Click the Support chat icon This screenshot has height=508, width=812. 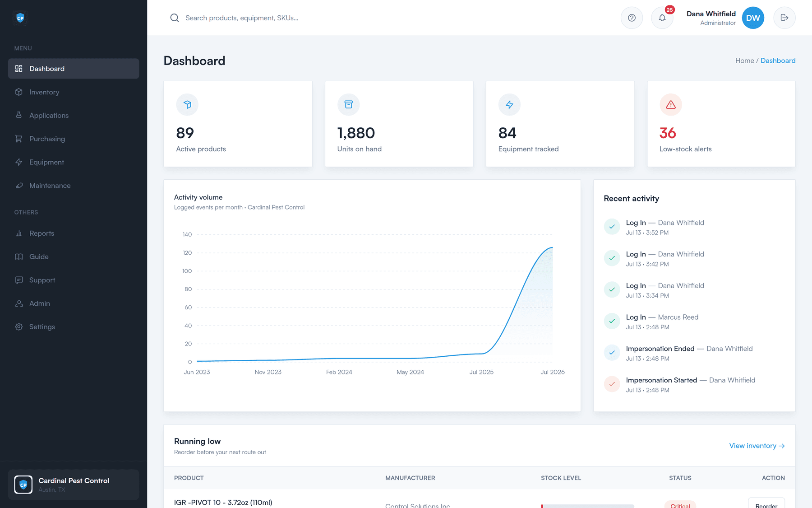[18, 280]
